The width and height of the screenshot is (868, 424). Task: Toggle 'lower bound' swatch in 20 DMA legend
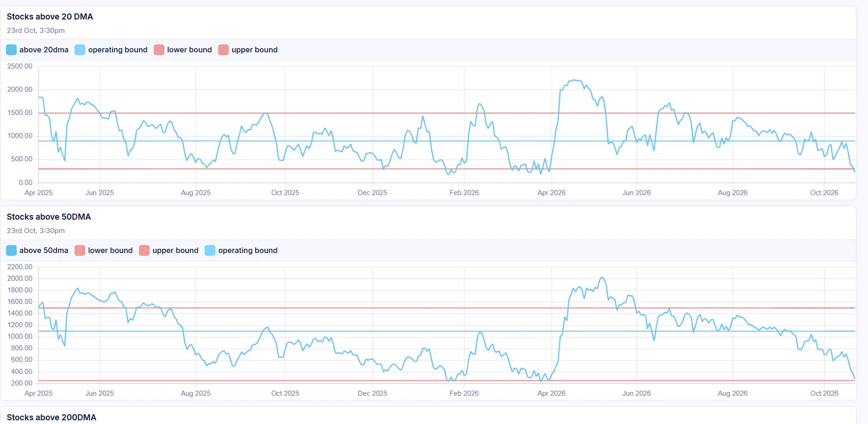159,50
